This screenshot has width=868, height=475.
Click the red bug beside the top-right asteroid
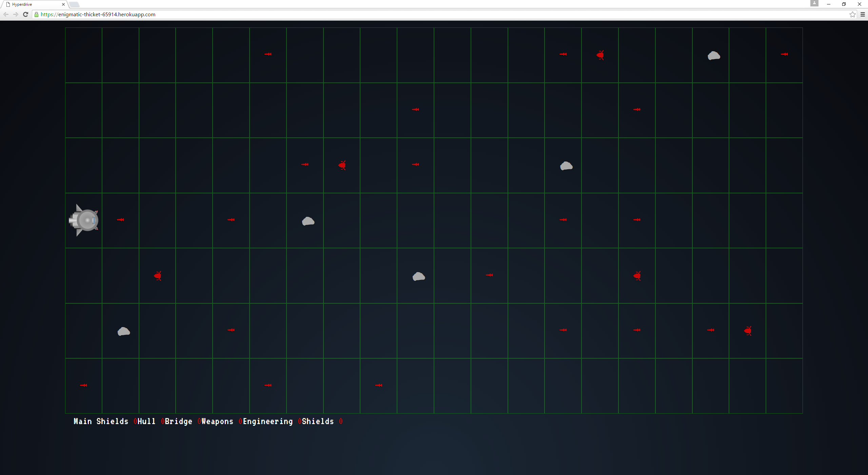pos(600,55)
